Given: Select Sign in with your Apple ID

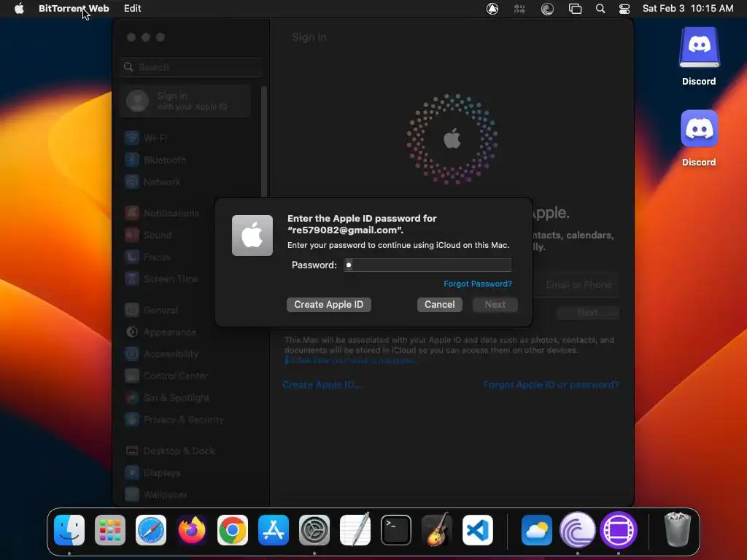Looking at the screenshot, I should (x=186, y=101).
